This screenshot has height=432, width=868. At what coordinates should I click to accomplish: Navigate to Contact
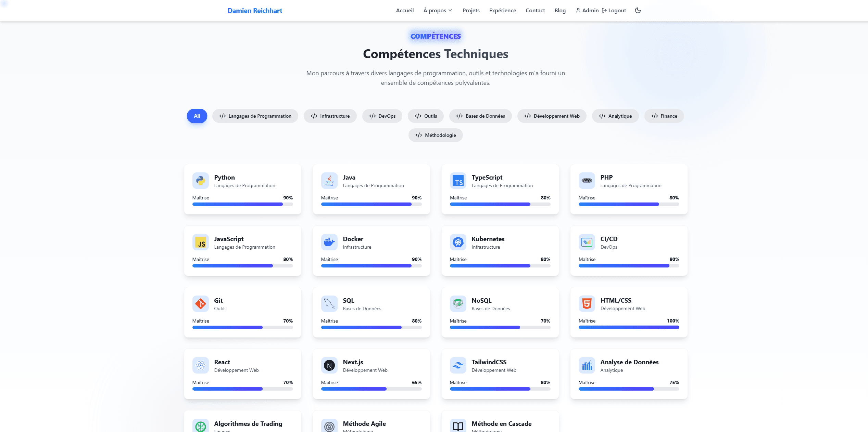(535, 10)
